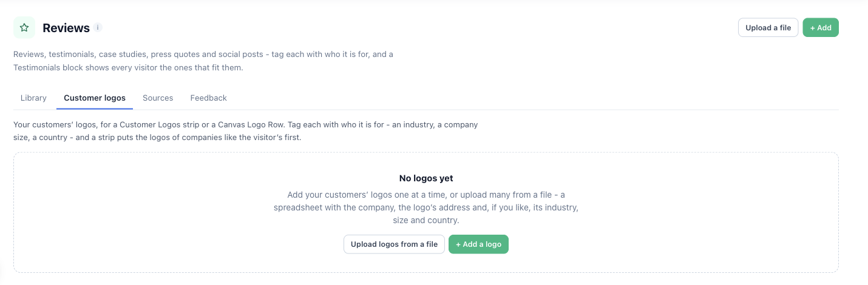Open the Sources tab
Image resolution: width=868 pixels, height=285 pixels.
pyautogui.click(x=158, y=98)
